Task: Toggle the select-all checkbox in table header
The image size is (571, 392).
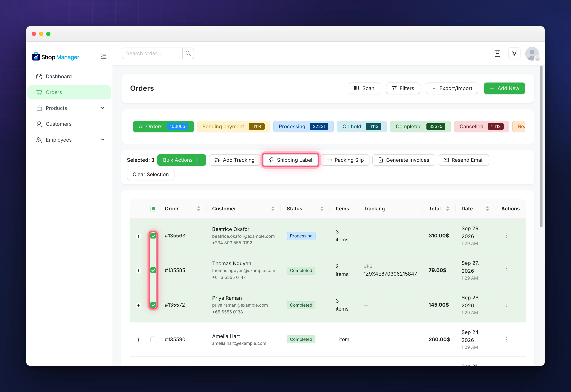Action: [153, 209]
